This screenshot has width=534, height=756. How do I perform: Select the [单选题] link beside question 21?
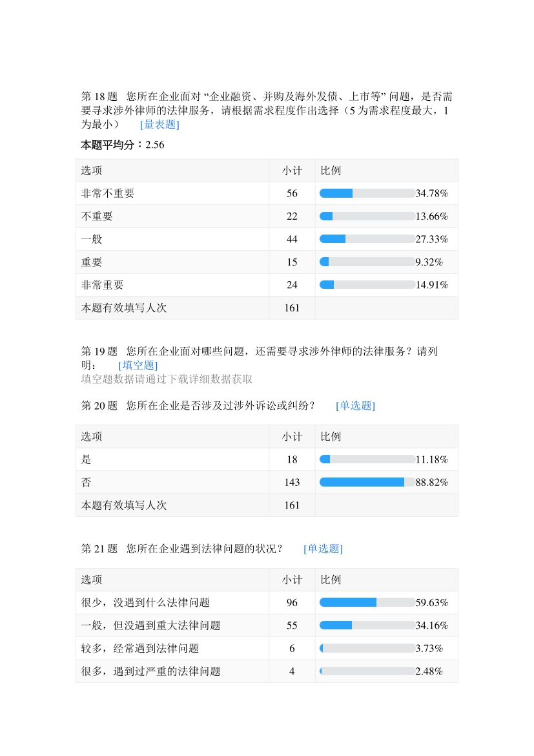pos(323,549)
